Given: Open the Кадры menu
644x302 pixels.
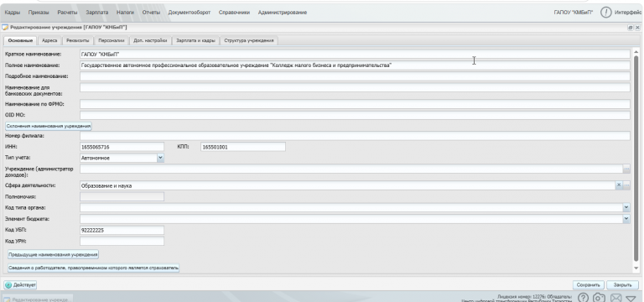Looking at the screenshot, I should (13, 13).
